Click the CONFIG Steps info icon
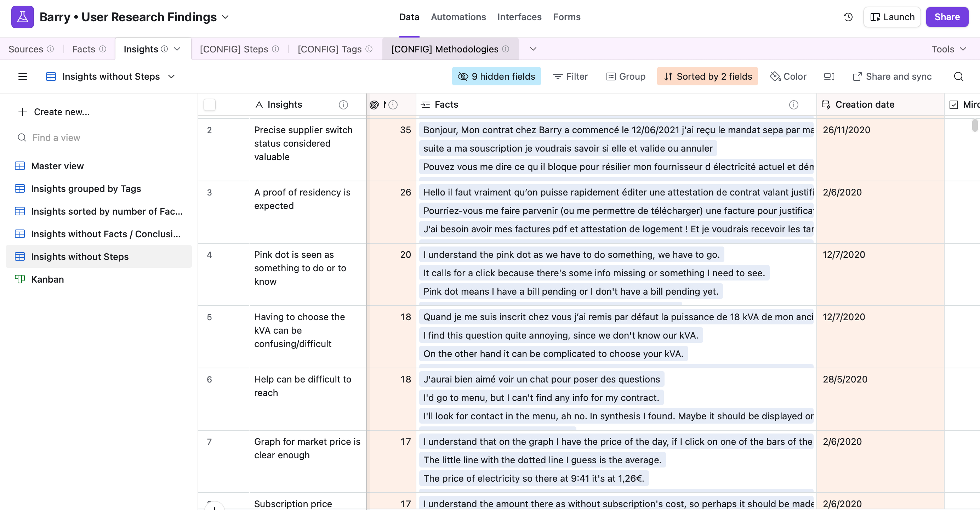980x510 pixels. coord(275,49)
